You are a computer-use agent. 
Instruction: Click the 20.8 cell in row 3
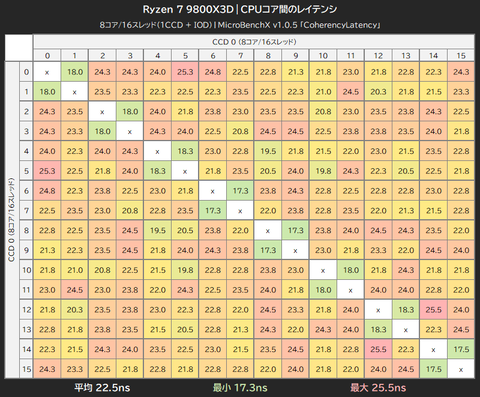[240, 131]
